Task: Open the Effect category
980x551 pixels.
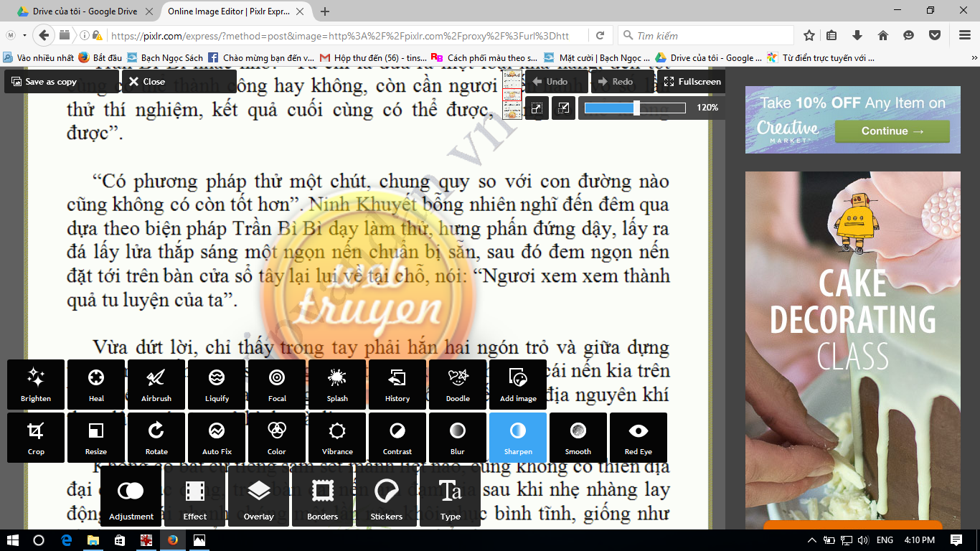Action: (195, 496)
